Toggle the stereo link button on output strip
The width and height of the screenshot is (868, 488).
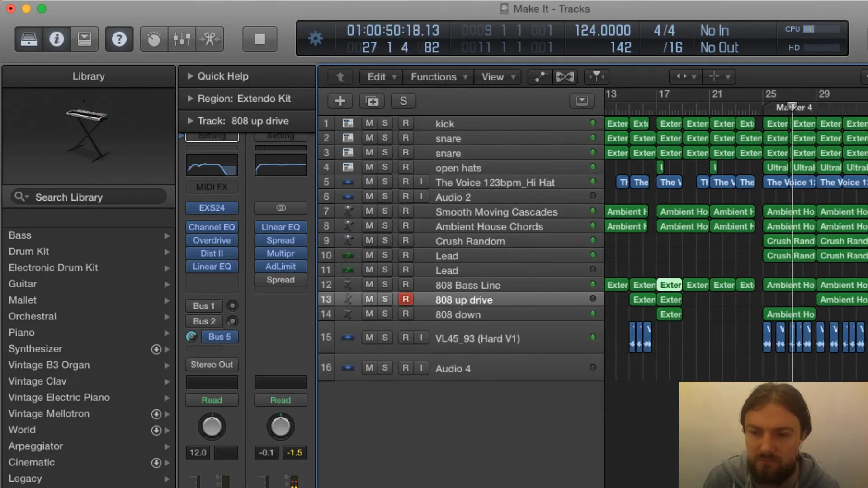pos(281,208)
